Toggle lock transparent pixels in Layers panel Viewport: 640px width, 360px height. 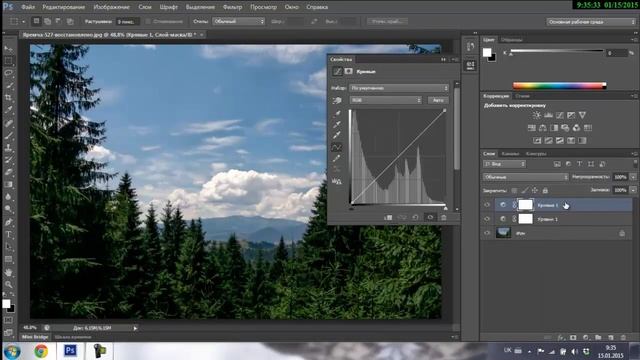[x=514, y=190]
